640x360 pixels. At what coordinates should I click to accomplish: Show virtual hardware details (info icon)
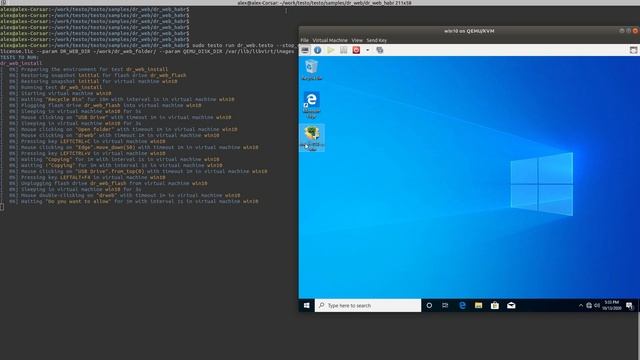(x=318, y=50)
